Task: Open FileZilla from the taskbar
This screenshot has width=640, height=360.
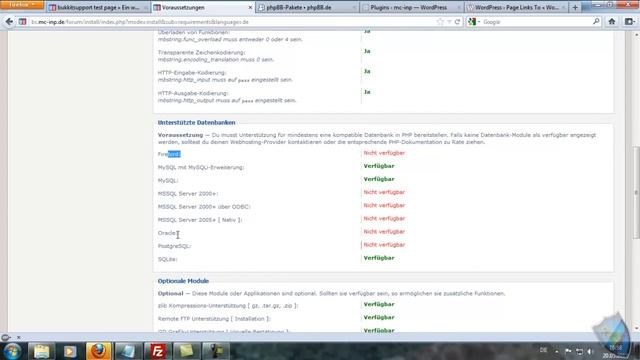Action: [x=158, y=351]
